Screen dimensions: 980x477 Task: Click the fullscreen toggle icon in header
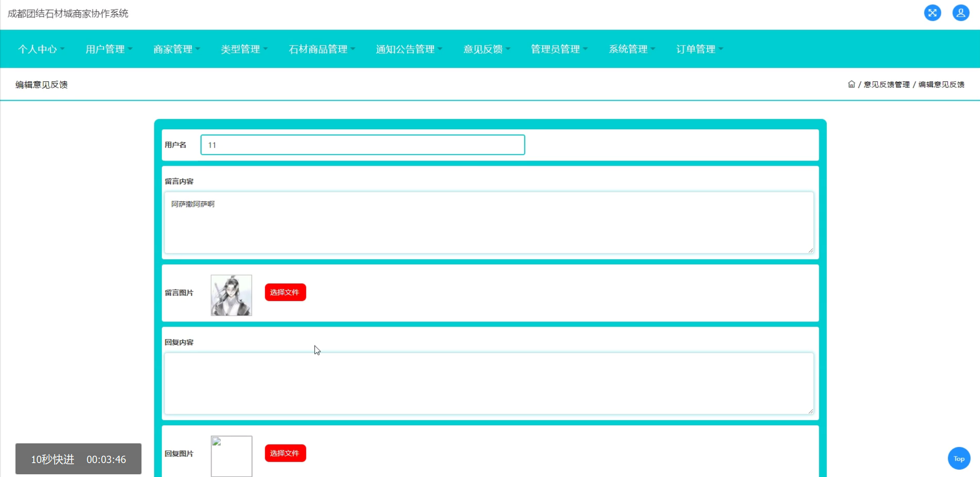tap(932, 13)
